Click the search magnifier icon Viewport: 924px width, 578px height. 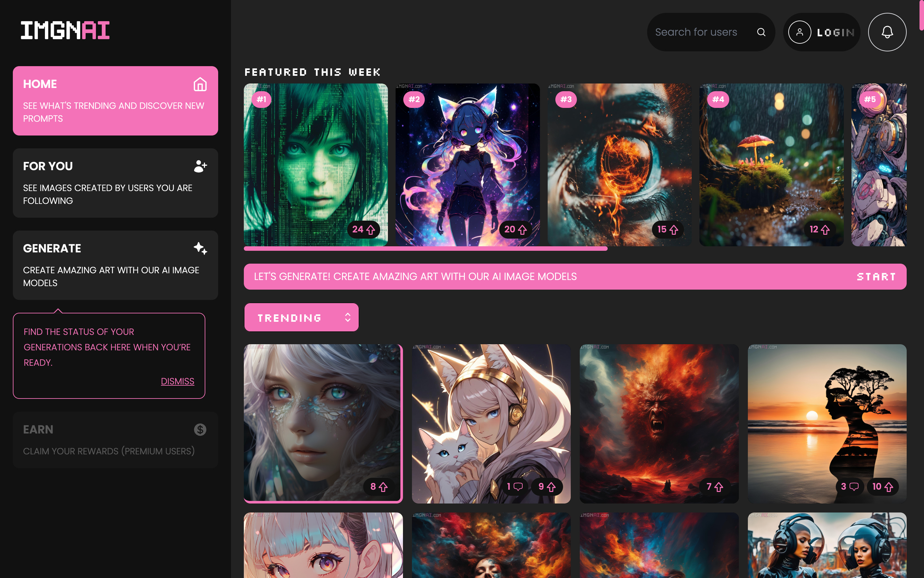coord(761,32)
